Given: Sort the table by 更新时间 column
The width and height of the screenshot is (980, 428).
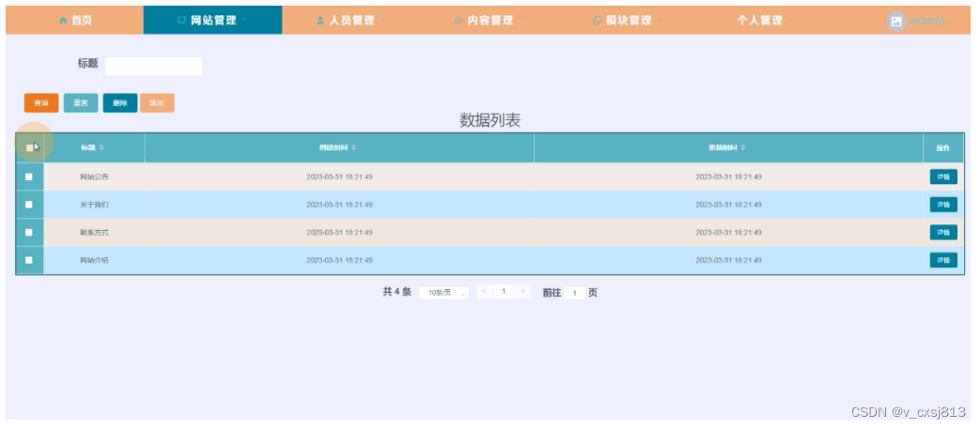Looking at the screenshot, I should point(728,148).
